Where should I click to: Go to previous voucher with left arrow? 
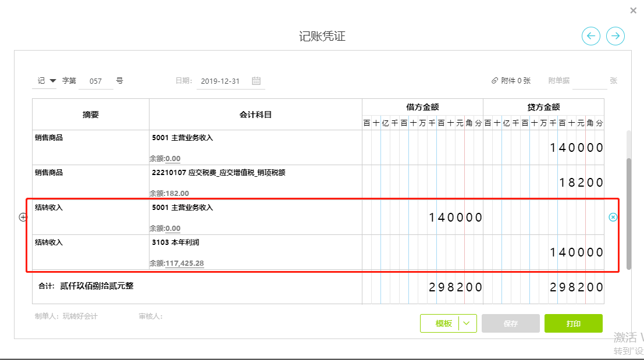591,36
